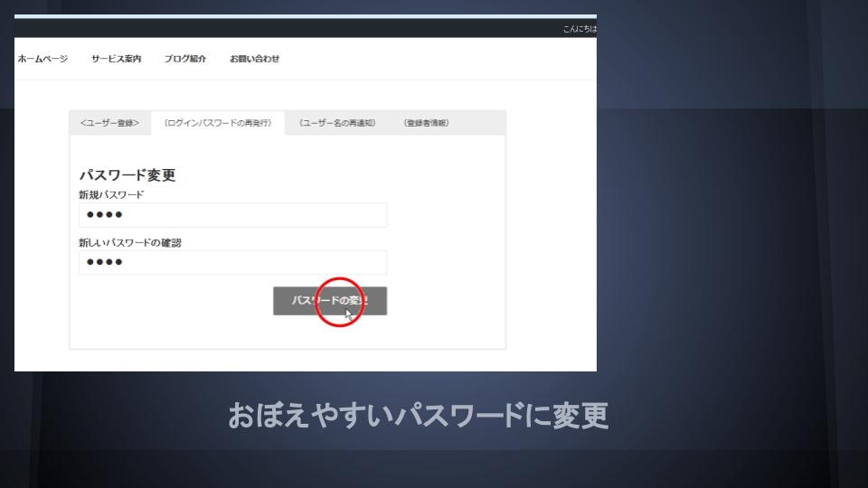Click the masked dots in 新規パスワード field

click(x=104, y=215)
